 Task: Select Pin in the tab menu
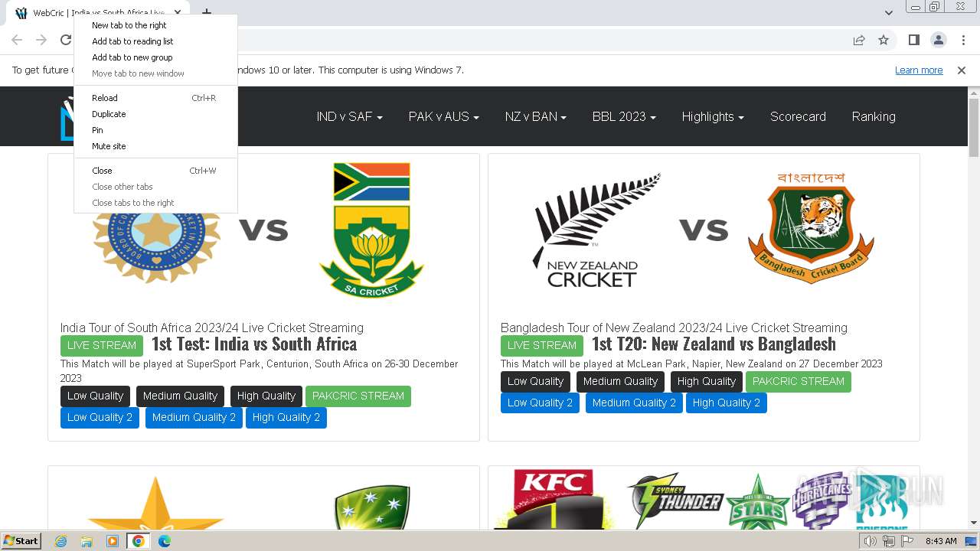pyautogui.click(x=155, y=130)
